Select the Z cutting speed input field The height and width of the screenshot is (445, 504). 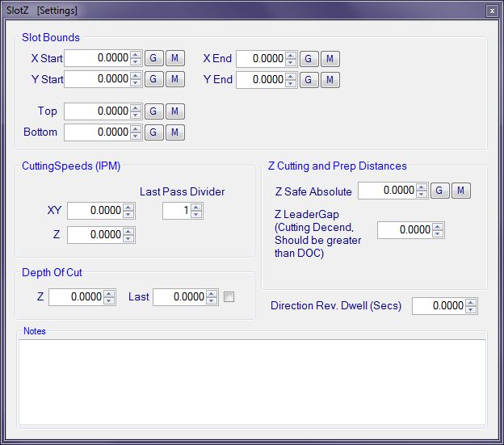click(x=95, y=235)
